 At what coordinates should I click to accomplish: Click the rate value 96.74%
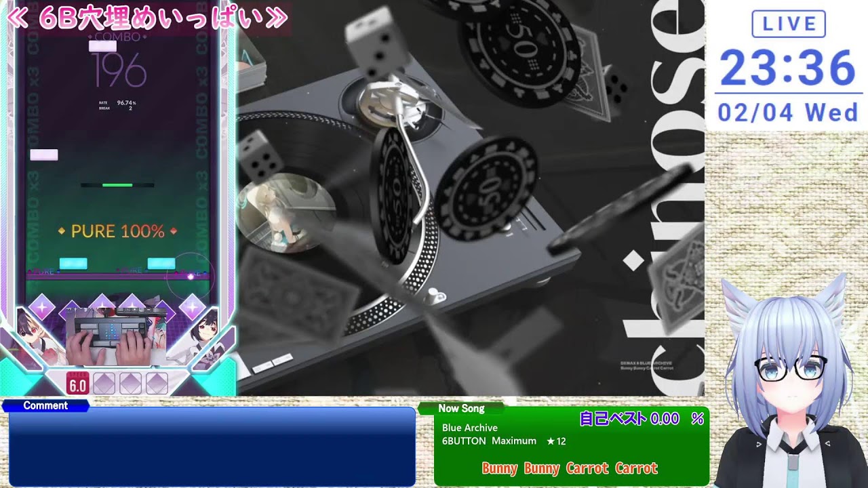[126, 103]
